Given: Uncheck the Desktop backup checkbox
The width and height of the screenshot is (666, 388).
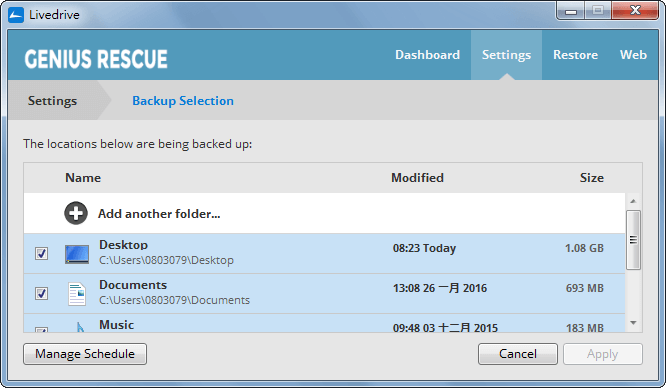Looking at the screenshot, I should pyautogui.click(x=41, y=254).
